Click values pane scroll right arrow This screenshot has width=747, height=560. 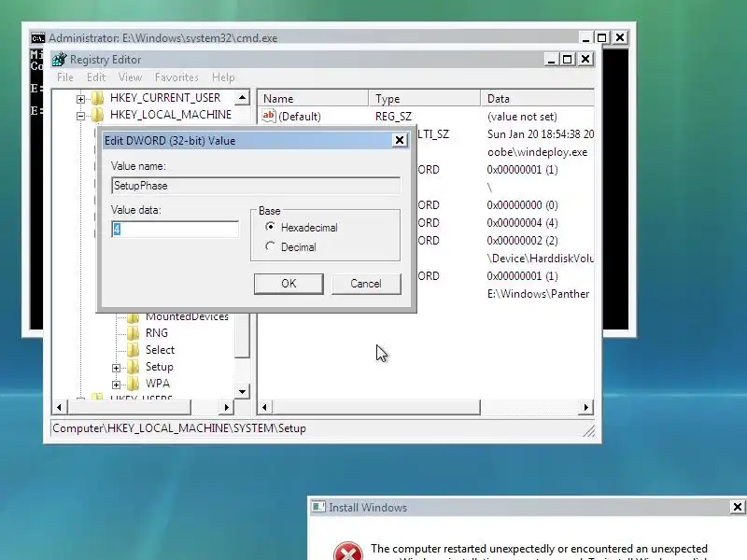(x=586, y=407)
